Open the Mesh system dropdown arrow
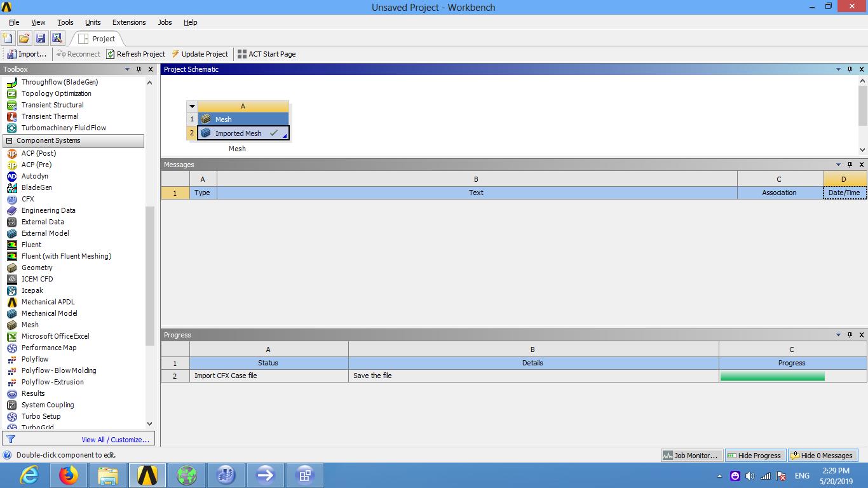 [x=192, y=106]
